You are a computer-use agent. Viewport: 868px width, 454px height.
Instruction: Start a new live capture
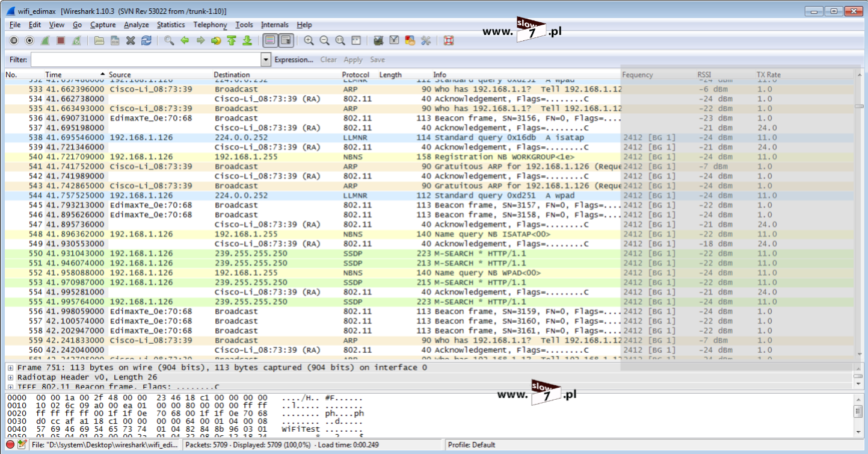click(45, 40)
